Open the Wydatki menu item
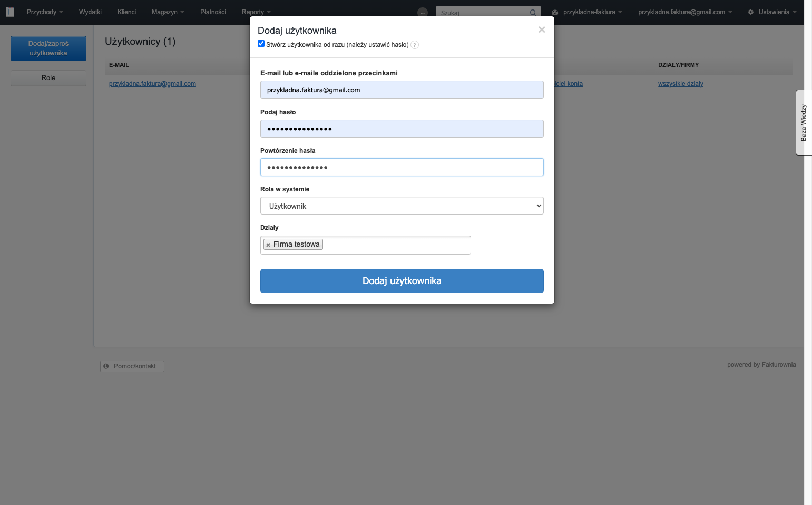This screenshot has height=505, width=812. [90, 12]
